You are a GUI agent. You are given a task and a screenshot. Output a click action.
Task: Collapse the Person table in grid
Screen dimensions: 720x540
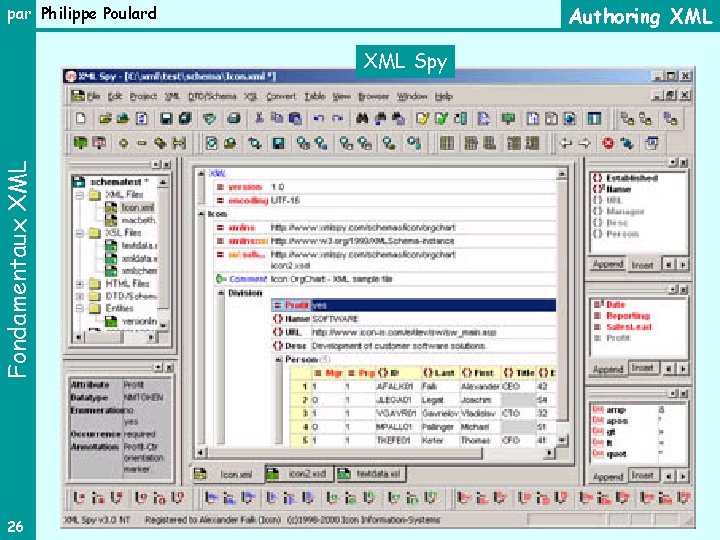[x=278, y=360]
